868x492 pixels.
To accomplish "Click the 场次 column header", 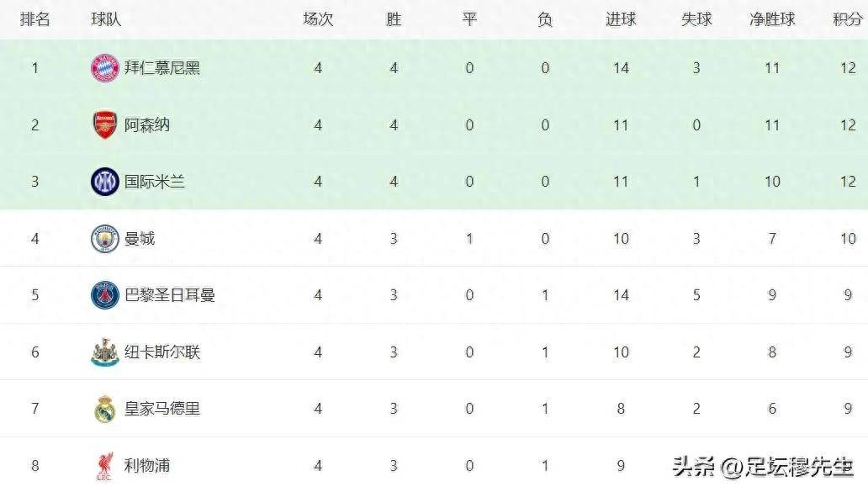I will (318, 19).
